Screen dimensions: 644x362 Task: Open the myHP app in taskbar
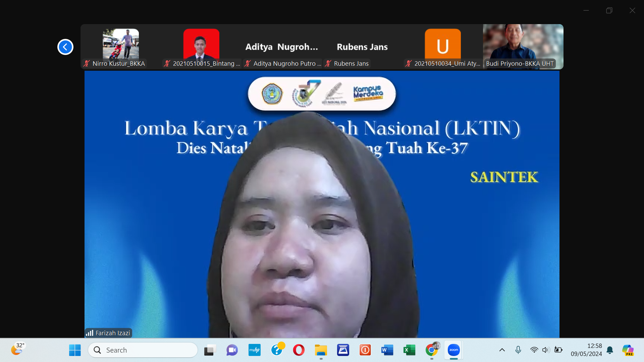pos(254,350)
